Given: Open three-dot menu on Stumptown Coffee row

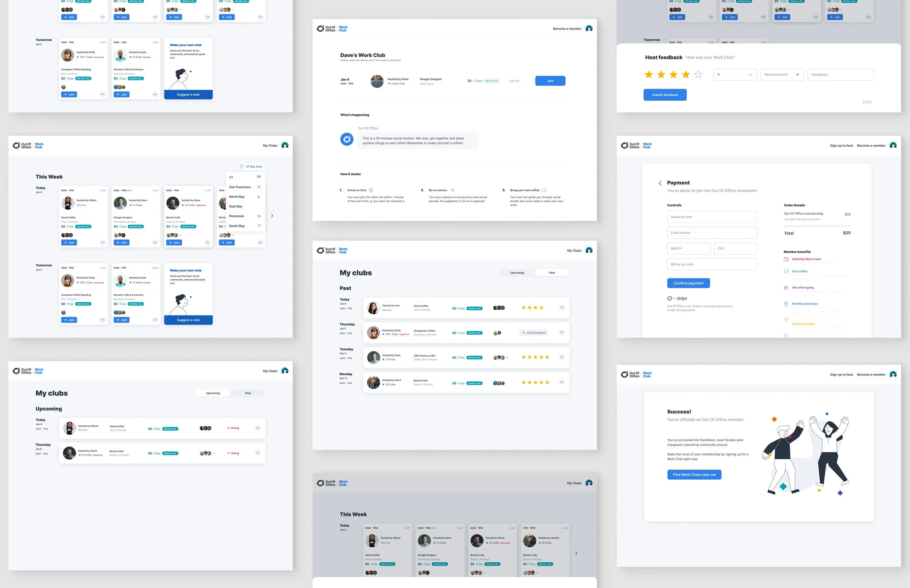Looking at the screenshot, I should (561, 333).
